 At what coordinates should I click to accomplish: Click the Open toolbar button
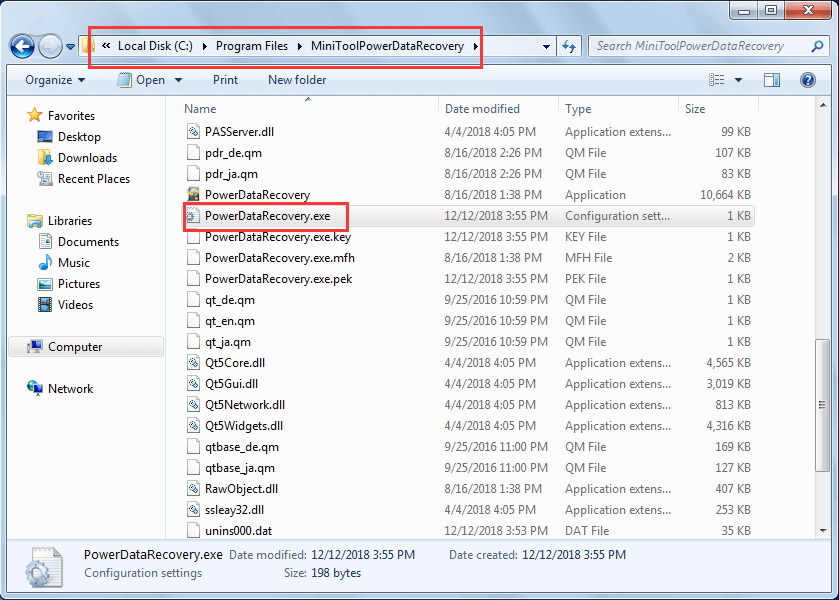tap(141, 80)
